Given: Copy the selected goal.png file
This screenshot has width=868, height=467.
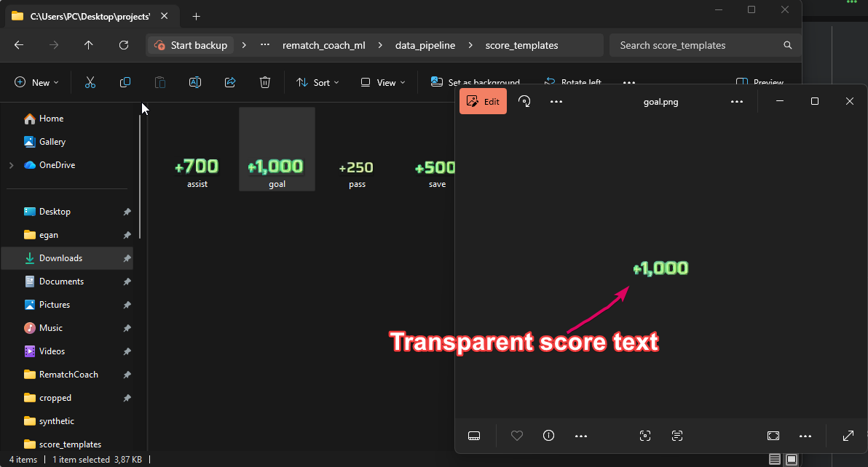Looking at the screenshot, I should 125,82.
